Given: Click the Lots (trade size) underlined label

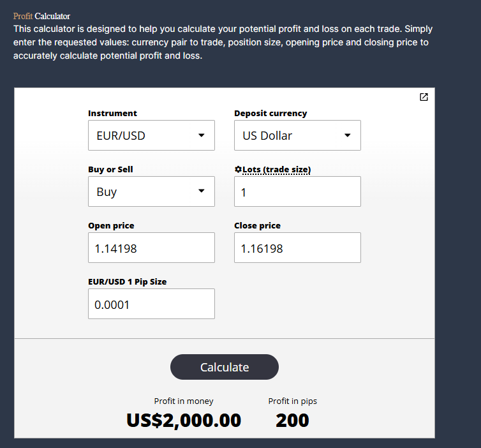Looking at the screenshot, I should coord(276,169).
